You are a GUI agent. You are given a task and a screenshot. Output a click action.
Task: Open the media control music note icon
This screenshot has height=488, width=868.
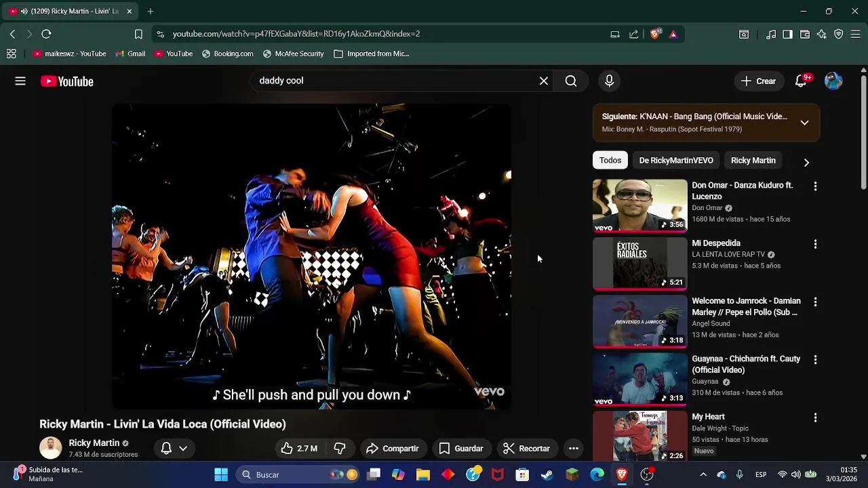coord(771,34)
